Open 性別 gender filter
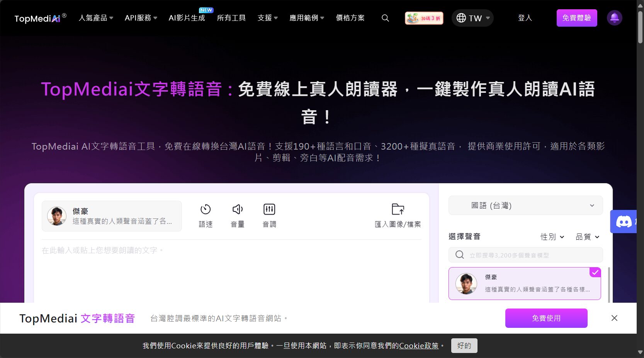644x358 pixels. pyautogui.click(x=552, y=237)
